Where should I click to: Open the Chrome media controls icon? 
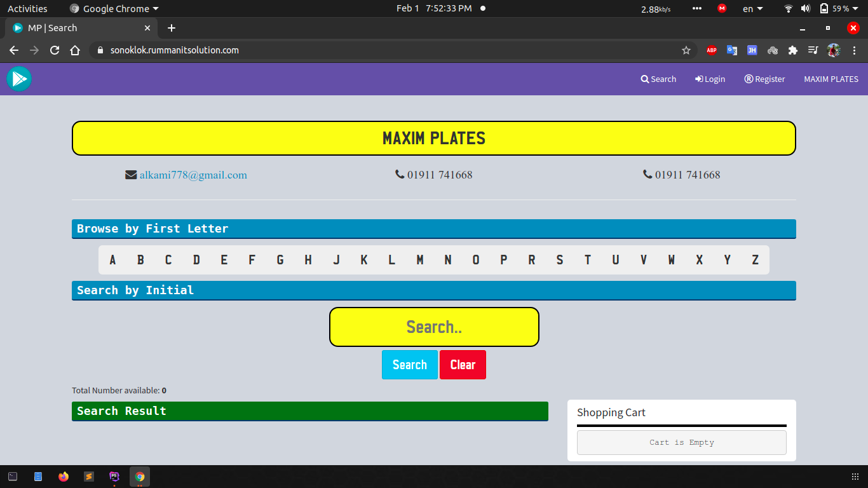coord(813,50)
